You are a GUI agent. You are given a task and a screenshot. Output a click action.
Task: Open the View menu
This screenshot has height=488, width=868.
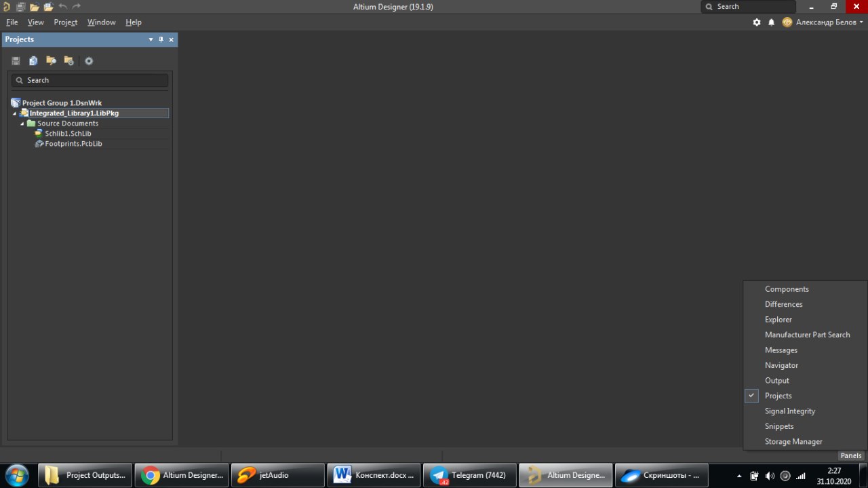(x=36, y=22)
